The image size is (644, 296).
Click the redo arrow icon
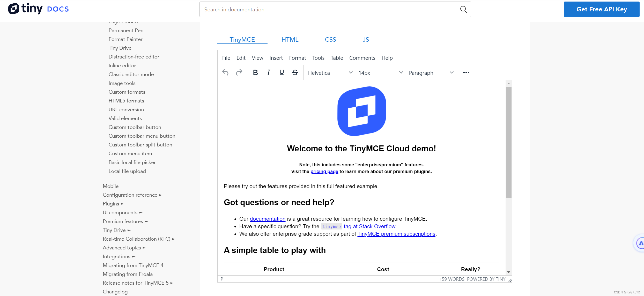[239, 72]
